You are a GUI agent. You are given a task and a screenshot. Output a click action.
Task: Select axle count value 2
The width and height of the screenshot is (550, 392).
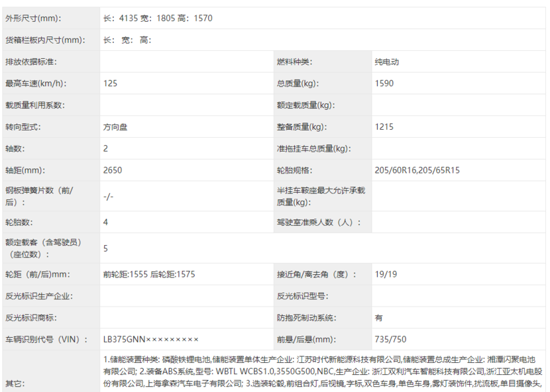[105, 149]
